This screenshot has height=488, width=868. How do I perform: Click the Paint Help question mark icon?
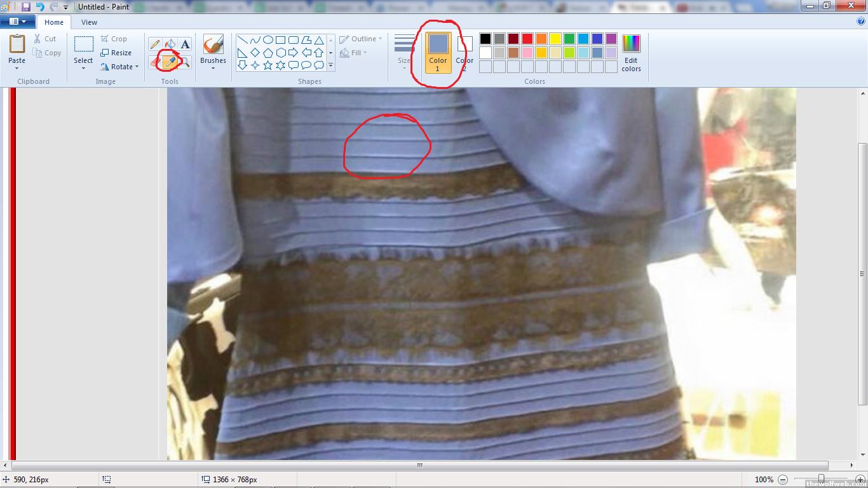861,21
